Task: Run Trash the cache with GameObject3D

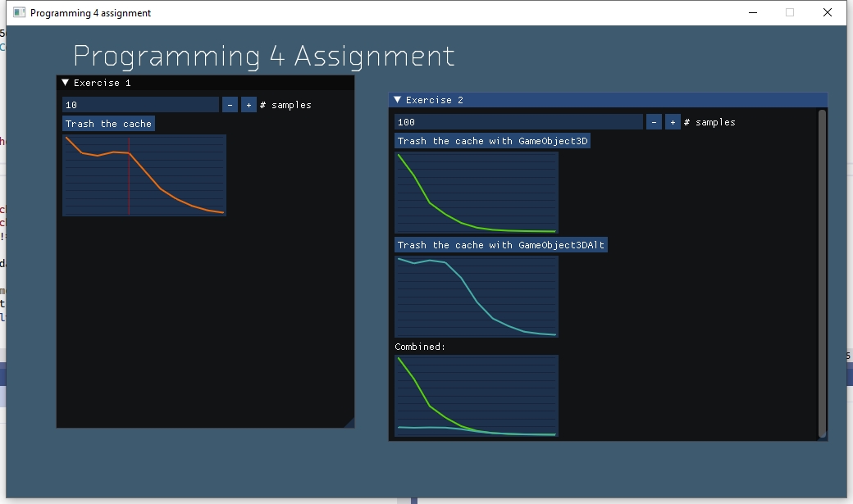Action: [492, 141]
